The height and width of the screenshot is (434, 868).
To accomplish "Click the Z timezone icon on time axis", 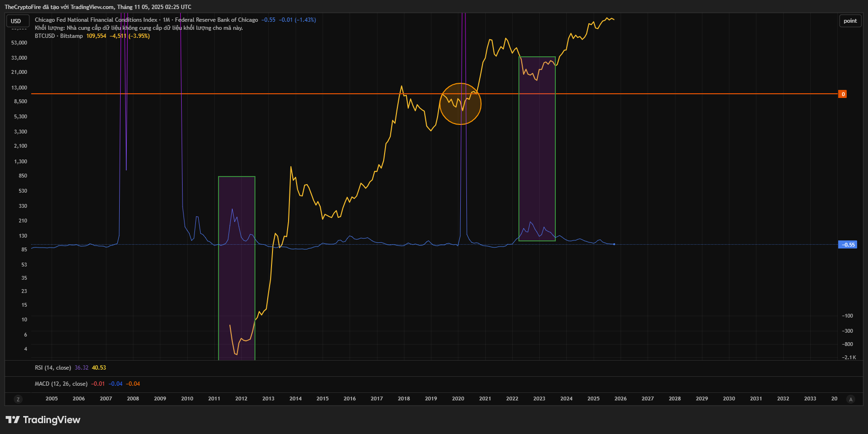I will click(18, 399).
